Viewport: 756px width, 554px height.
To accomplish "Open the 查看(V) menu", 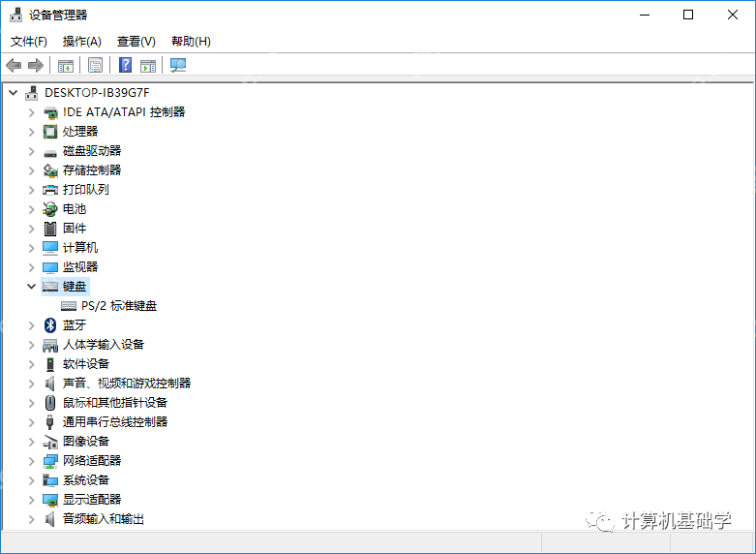I will [136, 42].
